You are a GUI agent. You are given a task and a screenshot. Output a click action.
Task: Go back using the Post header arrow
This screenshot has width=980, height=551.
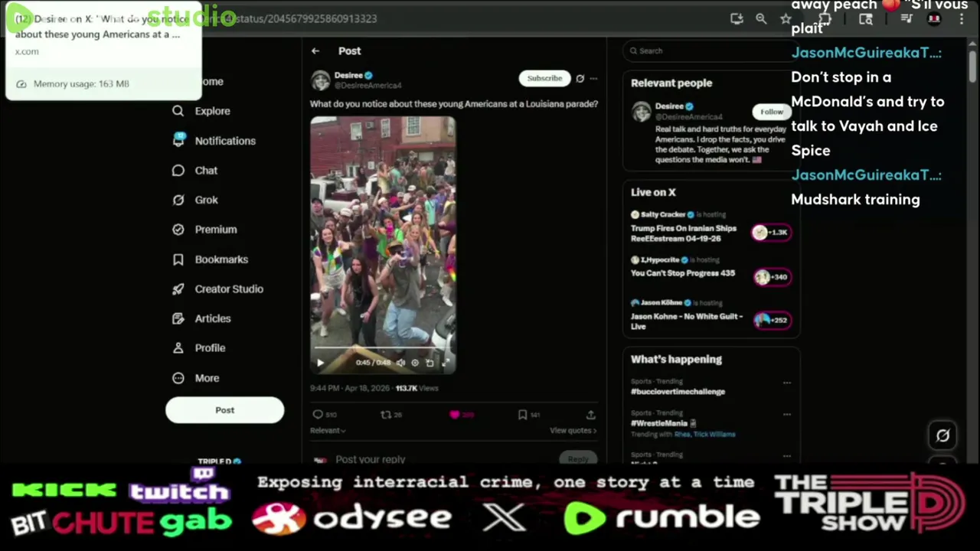tap(315, 51)
